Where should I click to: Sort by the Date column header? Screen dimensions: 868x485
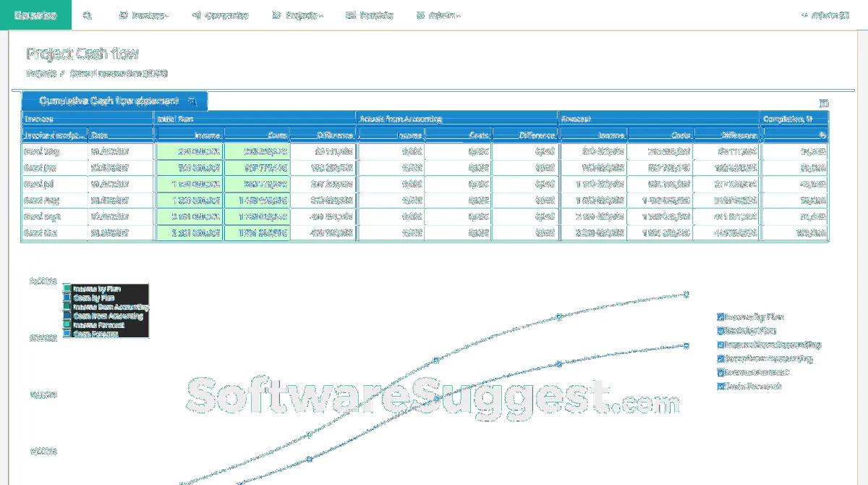pyautogui.click(x=121, y=135)
